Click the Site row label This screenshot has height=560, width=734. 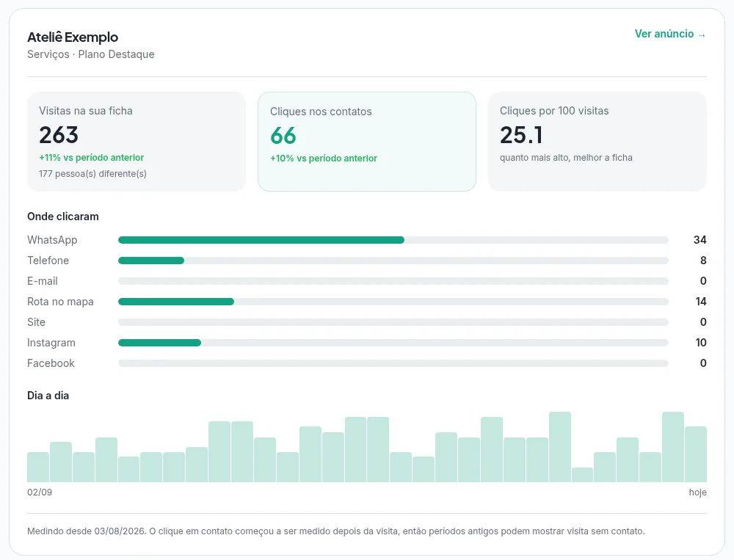(x=36, y=322)
